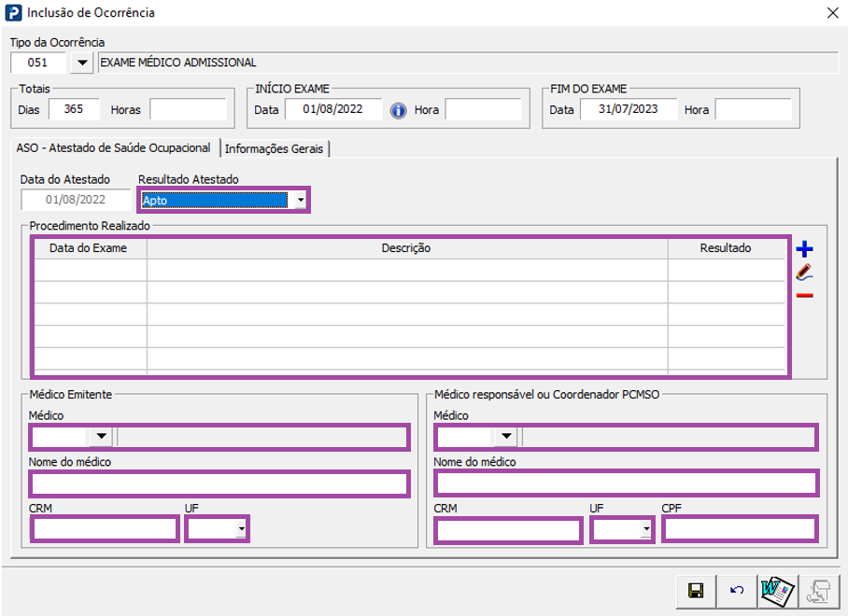The image size is (848, 616).
Task: Expand the Coordenador PCMSO Médico dropdown
Action: tap(506, 436)
